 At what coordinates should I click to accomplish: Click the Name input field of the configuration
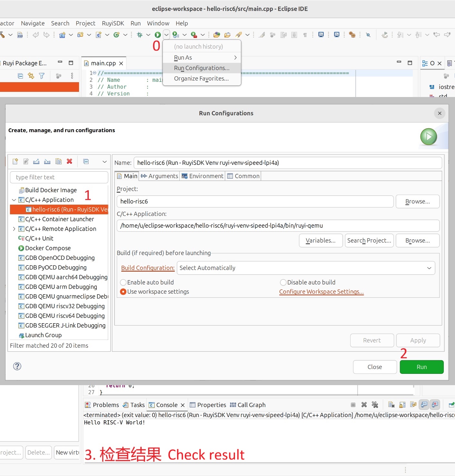(x=288, y=163)
